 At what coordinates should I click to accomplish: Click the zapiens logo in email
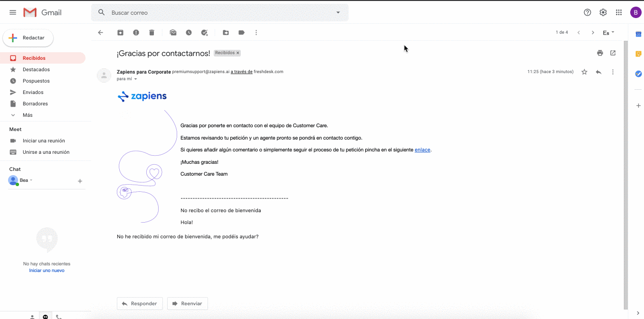coord(142,96)
